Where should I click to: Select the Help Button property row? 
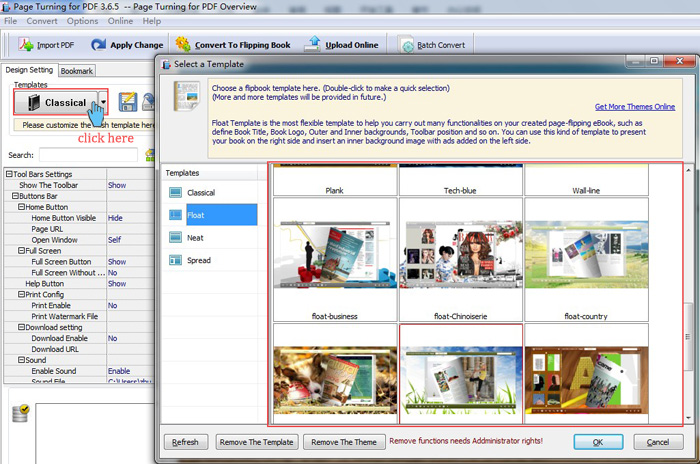pos(79,284)
